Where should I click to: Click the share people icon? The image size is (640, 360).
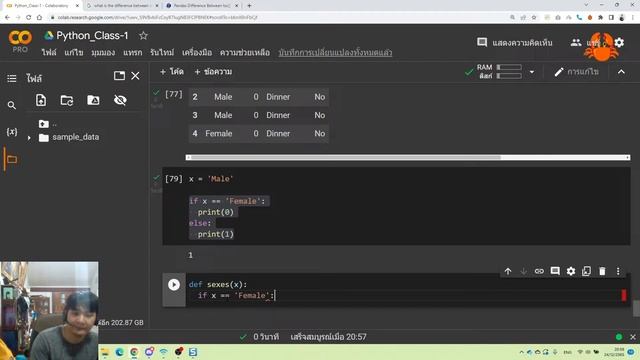(x=576, y=42)
